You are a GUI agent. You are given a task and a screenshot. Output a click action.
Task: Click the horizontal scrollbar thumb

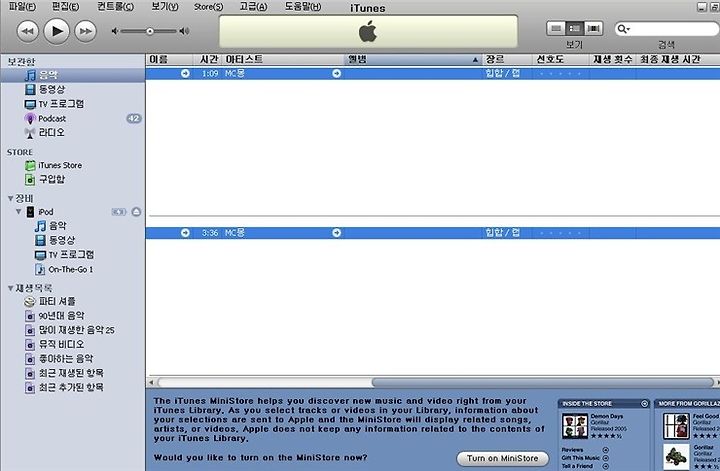[x=542, y=382]
